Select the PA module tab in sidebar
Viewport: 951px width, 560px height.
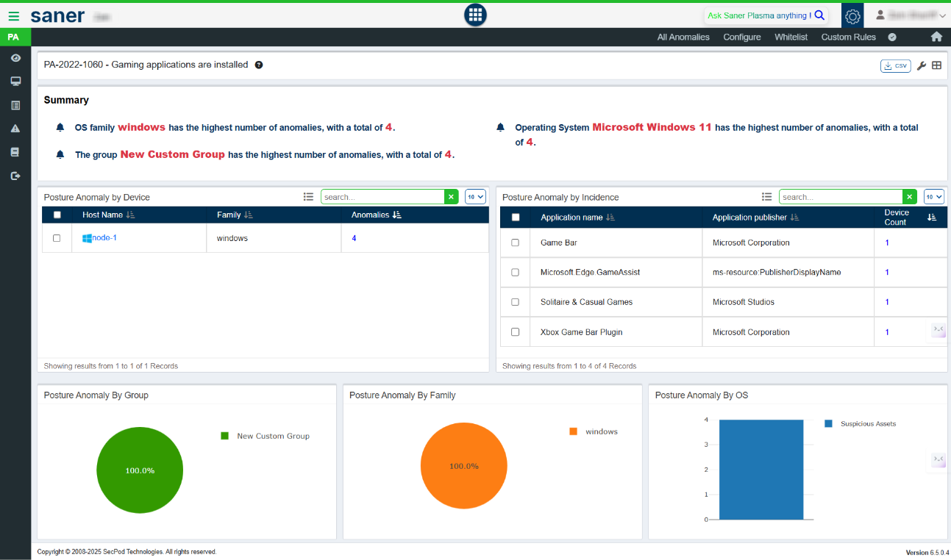(14, 37)
